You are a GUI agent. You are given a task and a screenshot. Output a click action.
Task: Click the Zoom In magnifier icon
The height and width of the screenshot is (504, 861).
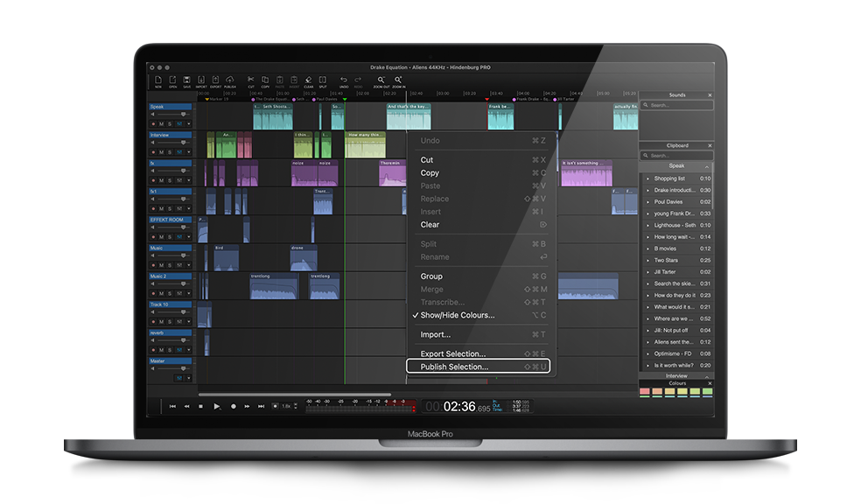coord(398,81)
